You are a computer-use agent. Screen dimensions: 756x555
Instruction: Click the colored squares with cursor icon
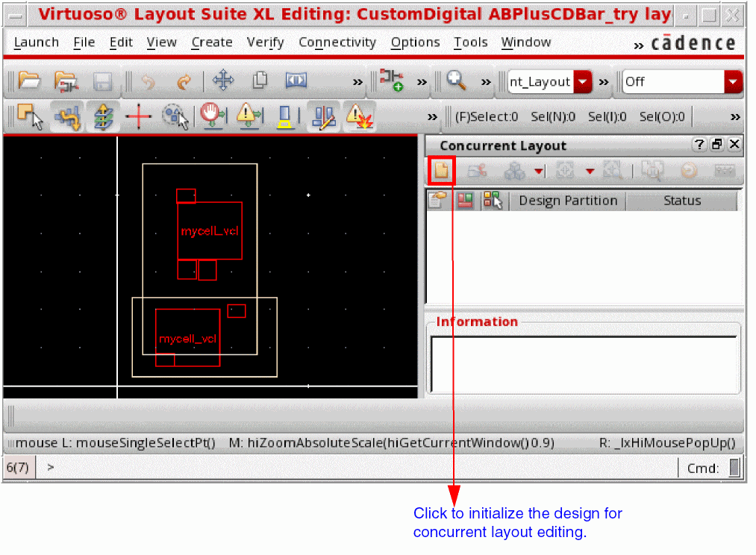493,200
